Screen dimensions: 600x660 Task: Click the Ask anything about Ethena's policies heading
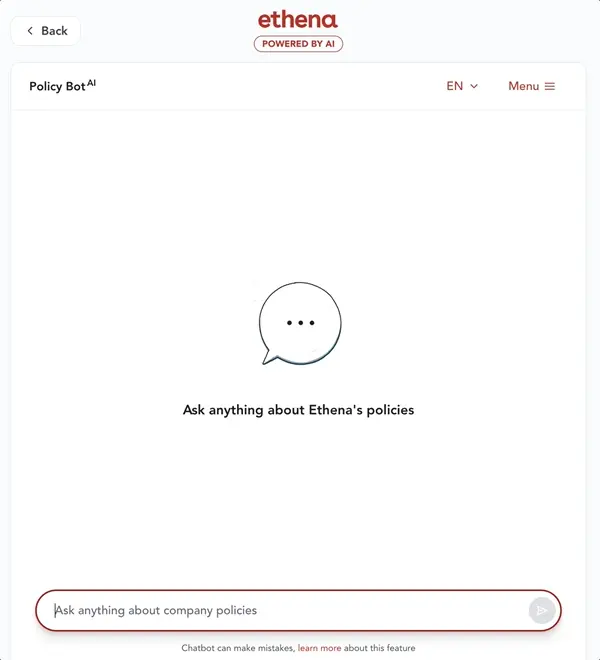tap(299, 410)
